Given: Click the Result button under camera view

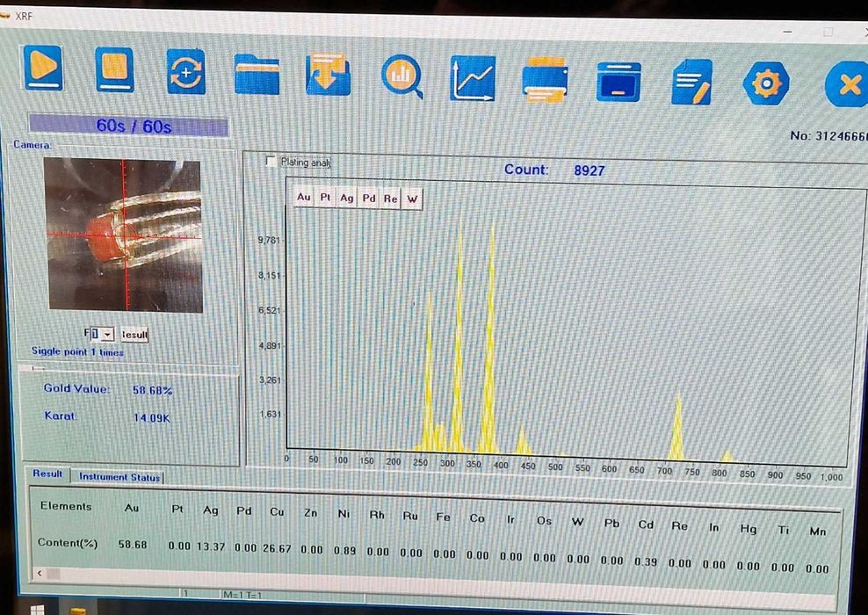Looking at the screenshot, I should (134, 335).
